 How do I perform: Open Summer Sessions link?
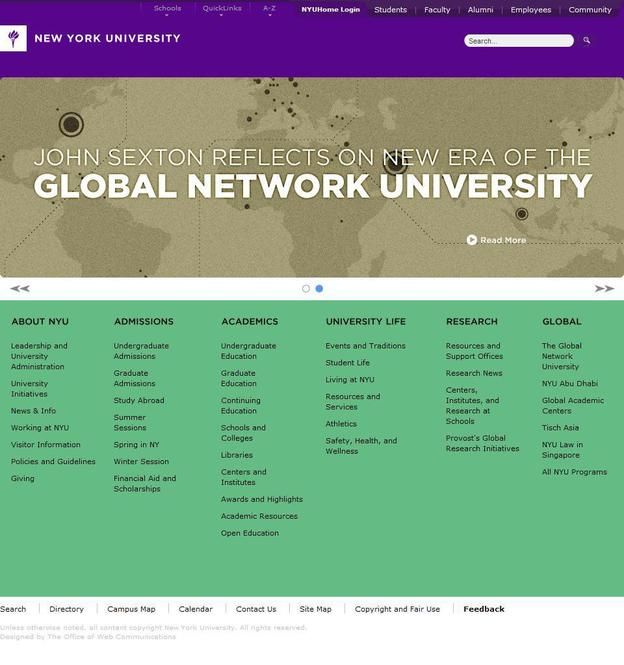click(130, 422)
